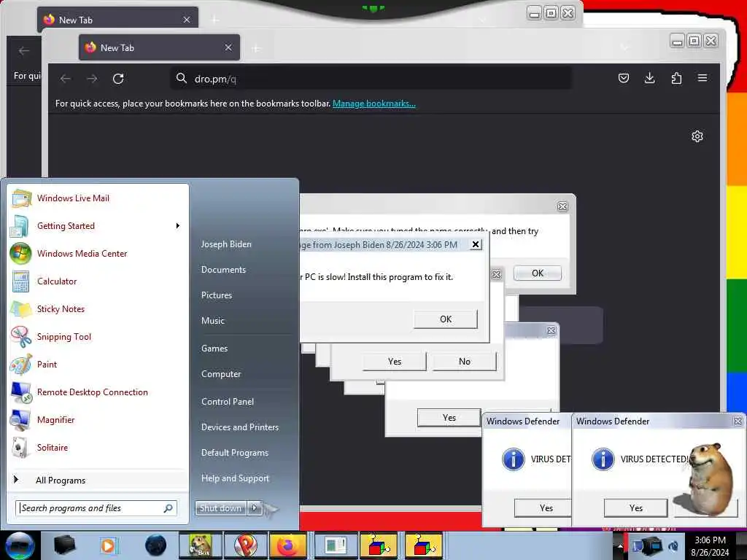747x560 pixels.
Task: Open New Tab page settings gear
Action: pos(697,136)
